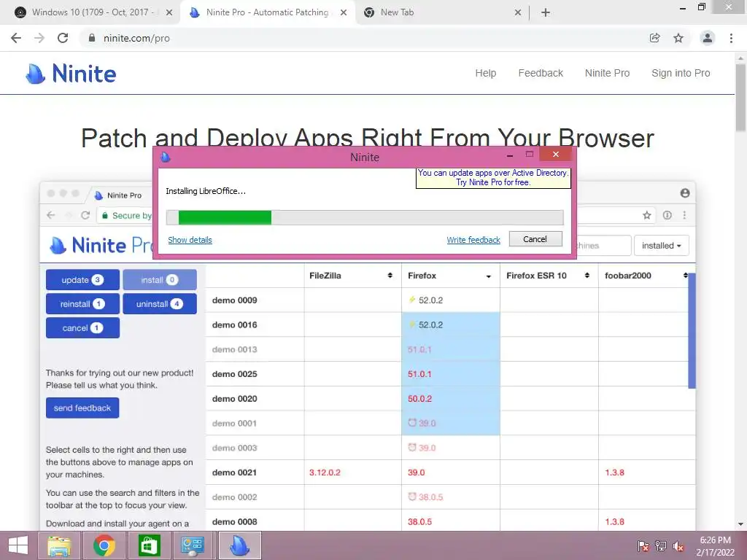Open a new tab with the plus button

pos(546,13)
